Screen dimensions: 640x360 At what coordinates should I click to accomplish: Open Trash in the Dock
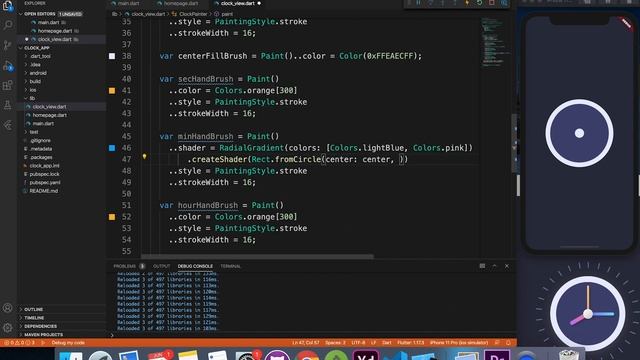pos(569,355)
